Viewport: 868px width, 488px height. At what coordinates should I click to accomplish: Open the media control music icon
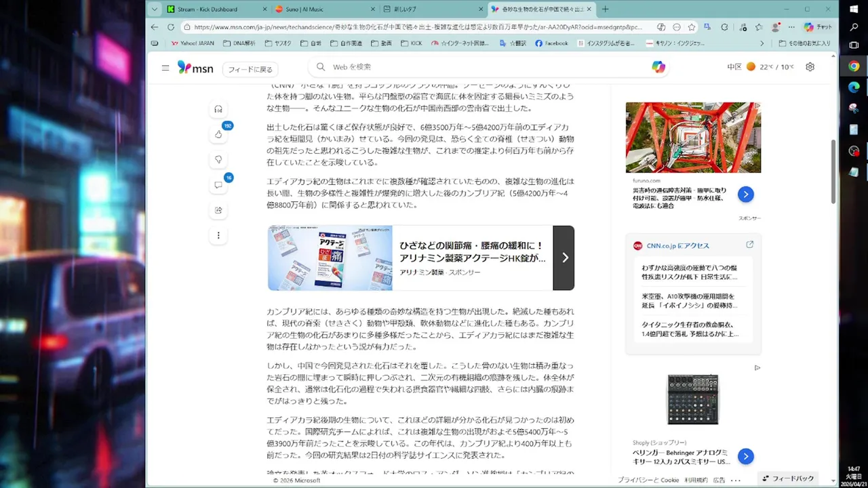(742, 27)
